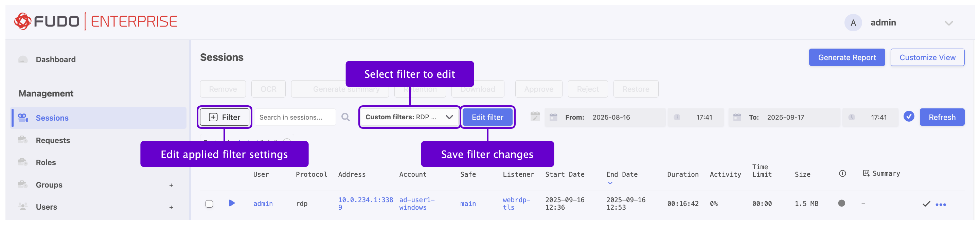Open the webrdp-tls listener link
980x228 pixels.
pyautogui.click(x=516, y=204)
